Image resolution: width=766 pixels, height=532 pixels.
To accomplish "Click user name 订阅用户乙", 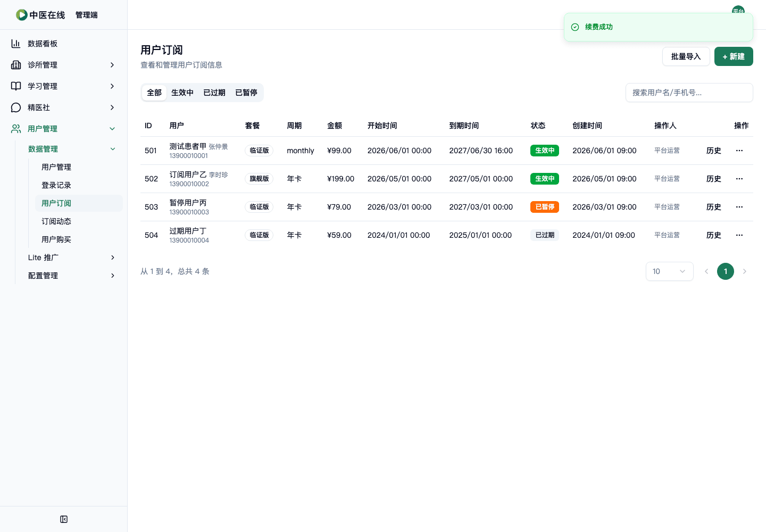I will tap(188, 174).
